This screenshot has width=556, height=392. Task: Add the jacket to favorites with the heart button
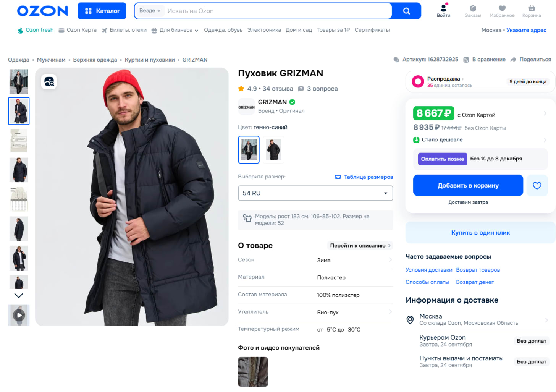(537, 185)
